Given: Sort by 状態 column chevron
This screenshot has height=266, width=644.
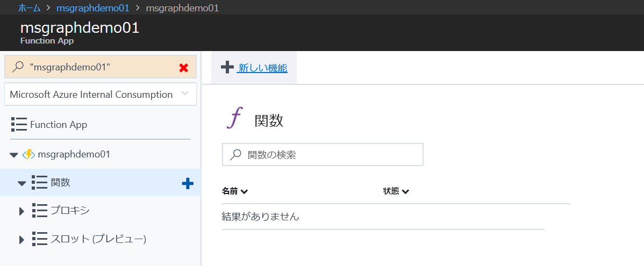Looking at the screenshot, I should point(406,192).
